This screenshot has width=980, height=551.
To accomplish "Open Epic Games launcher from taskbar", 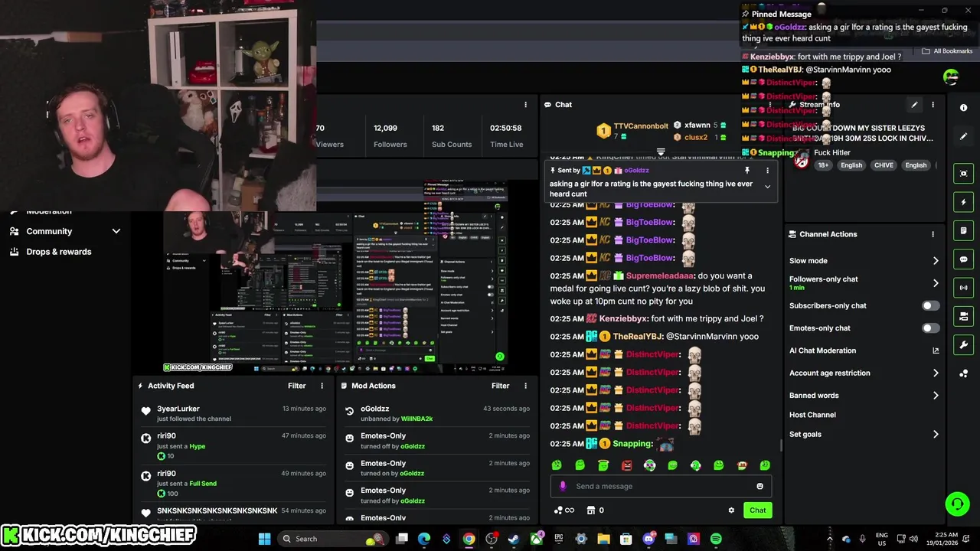I will [x=559, y=539].
